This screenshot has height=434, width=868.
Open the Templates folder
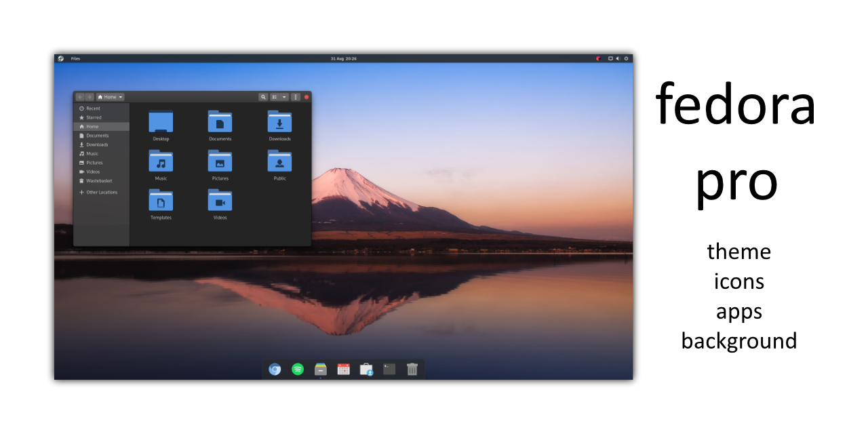pos(161,201)
